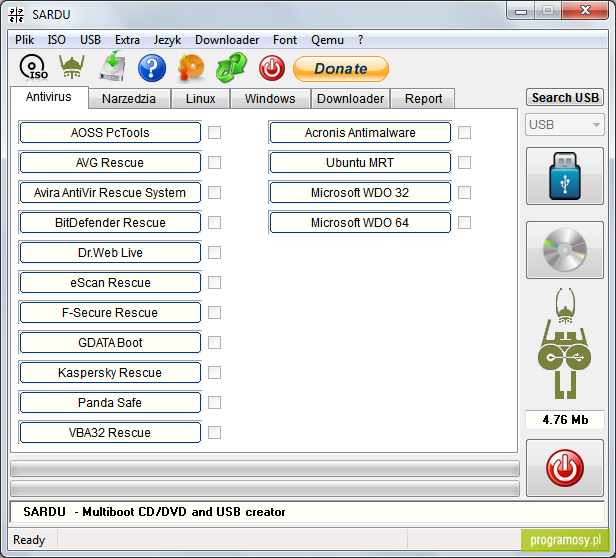Select the Antivirus tab

49,97
